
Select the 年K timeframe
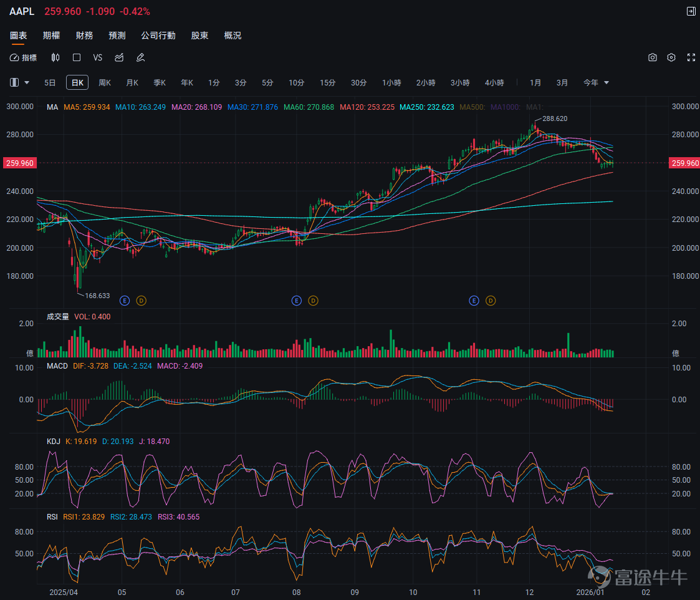(186, 83)
